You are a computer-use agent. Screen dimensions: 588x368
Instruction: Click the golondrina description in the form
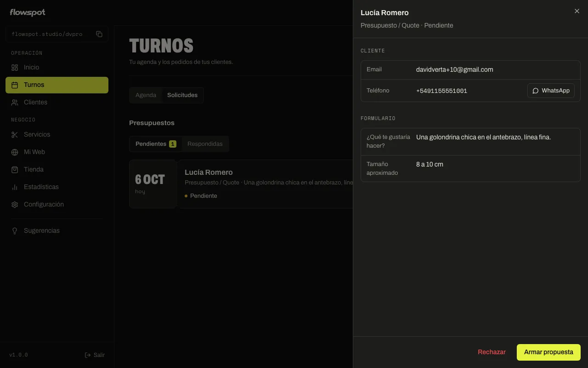click(x=483, y=137)
